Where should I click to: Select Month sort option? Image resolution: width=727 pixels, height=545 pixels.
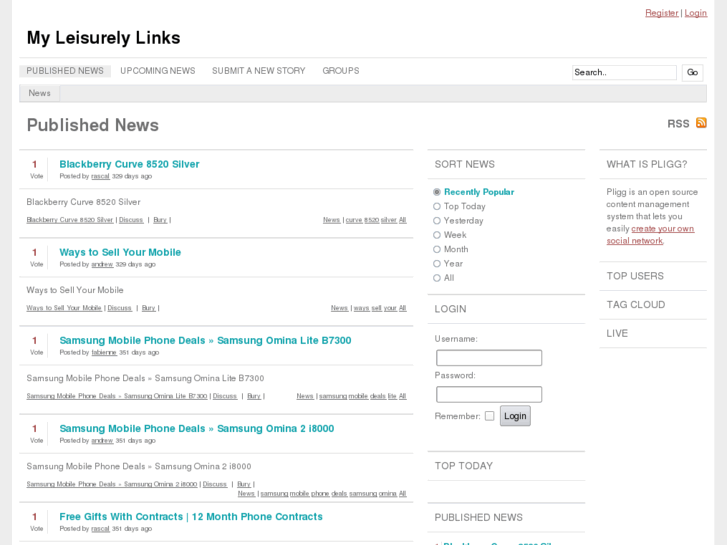pyautogui.click(x=437, y=250)
